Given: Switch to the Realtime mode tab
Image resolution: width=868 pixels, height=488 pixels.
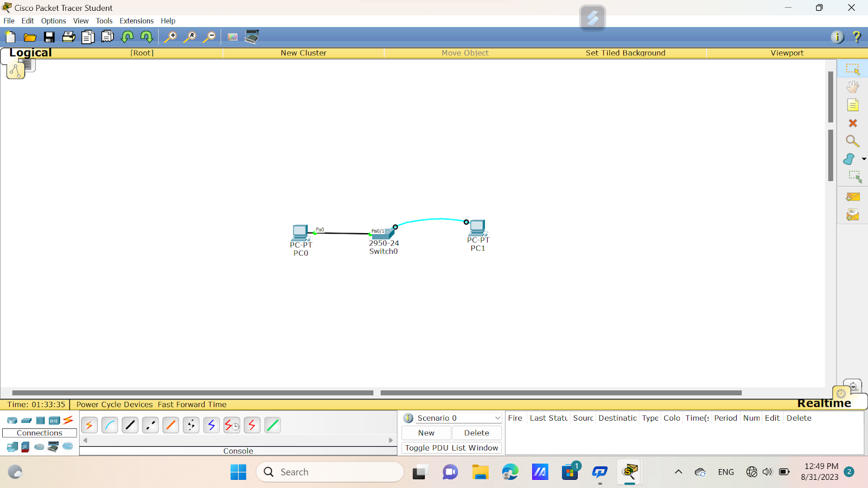Looking at the screenshot, I should pyautogui.click(x=824, y=403).
